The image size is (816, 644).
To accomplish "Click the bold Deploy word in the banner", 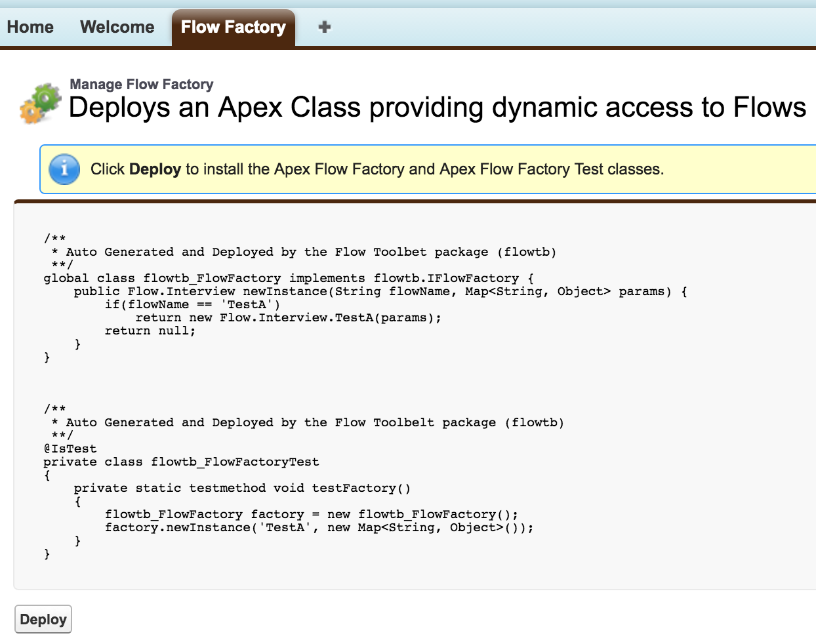I will tap(159, 169).
